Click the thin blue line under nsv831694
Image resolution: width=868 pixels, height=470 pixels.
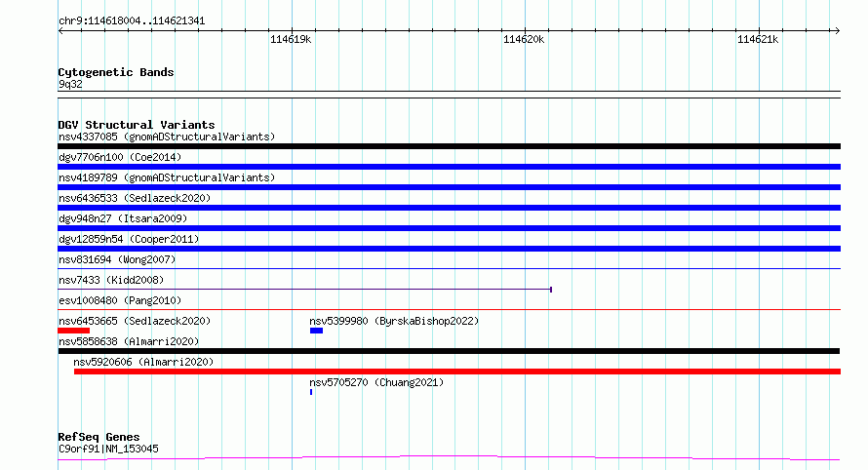449,269
